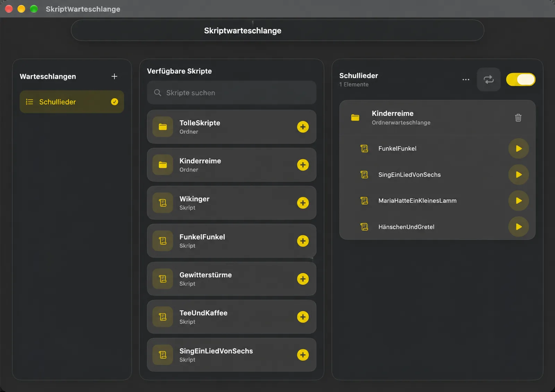Click the yellow macOS minimize window button

(22, 9)
